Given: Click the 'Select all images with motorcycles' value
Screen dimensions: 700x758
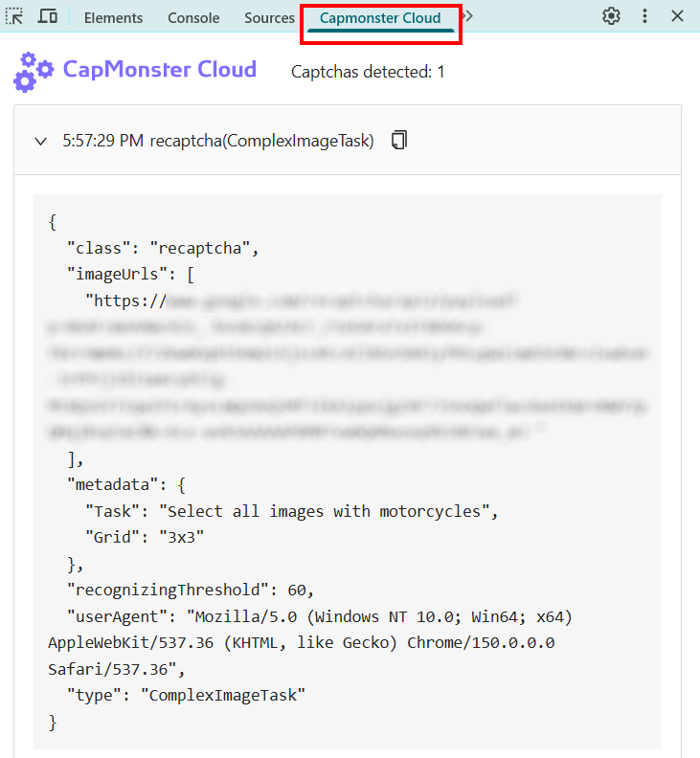Looking at the screenshot, I should 324,511.
